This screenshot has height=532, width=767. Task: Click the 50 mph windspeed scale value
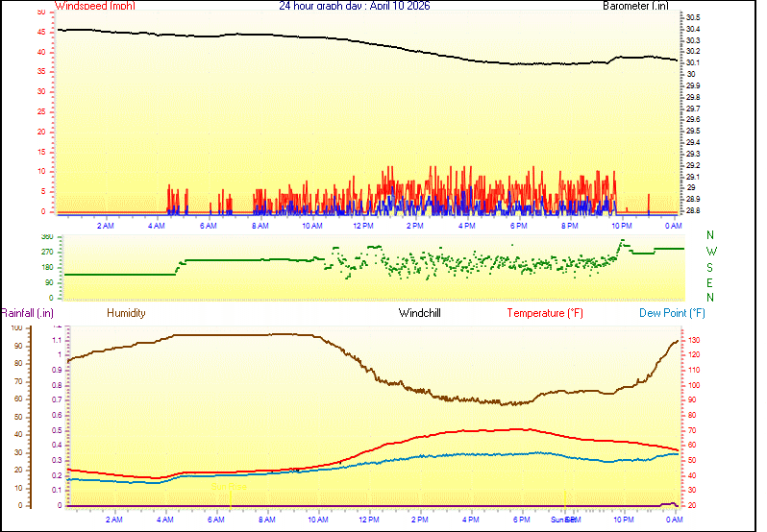pyautogui.click(x=39, y=12)
